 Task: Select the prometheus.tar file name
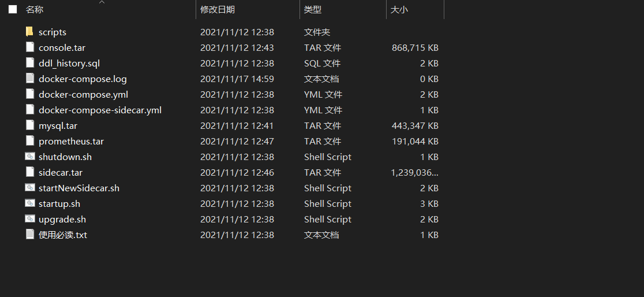(71, 141)
